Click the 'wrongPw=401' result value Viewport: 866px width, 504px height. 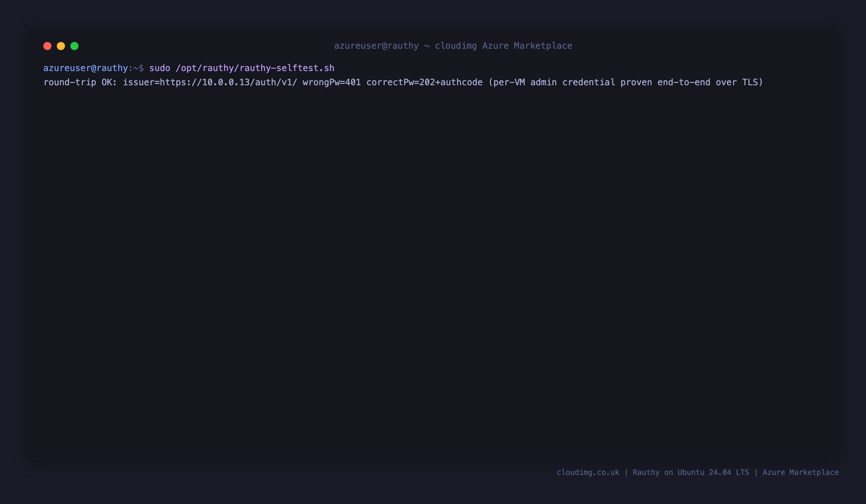(x=332, y=83)
